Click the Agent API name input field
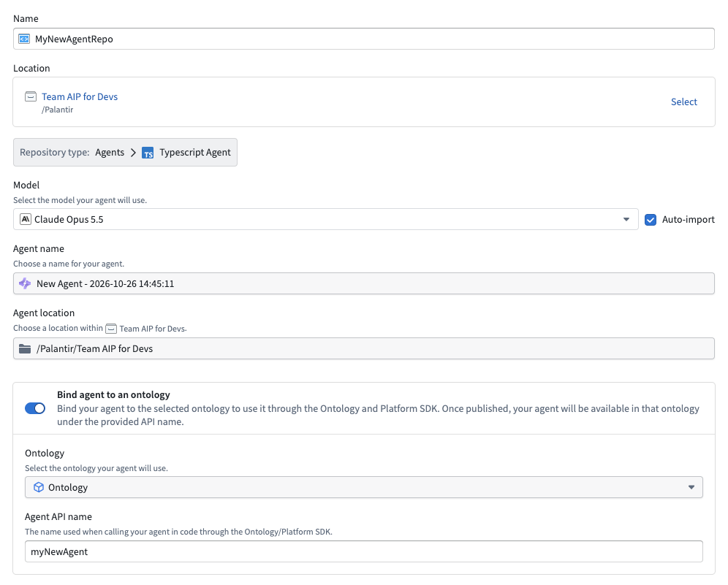The height and width of the screenshot is (585, 728). 363,551
